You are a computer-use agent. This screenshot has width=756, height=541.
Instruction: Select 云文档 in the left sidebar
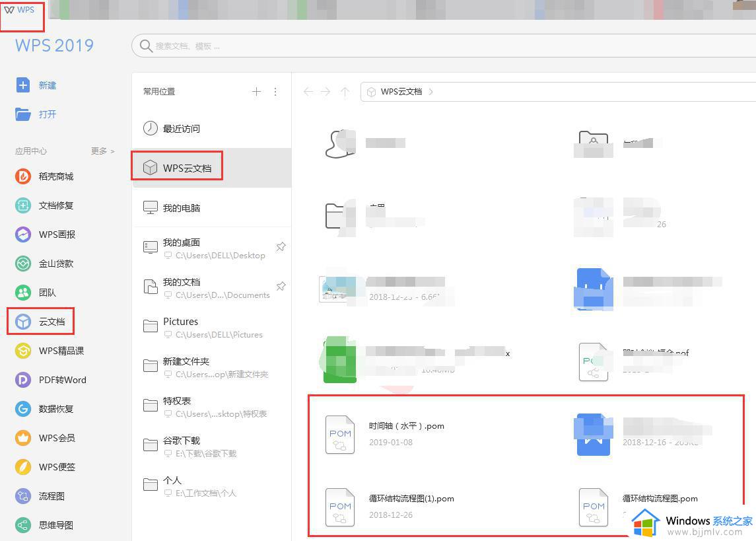[40, 322]
